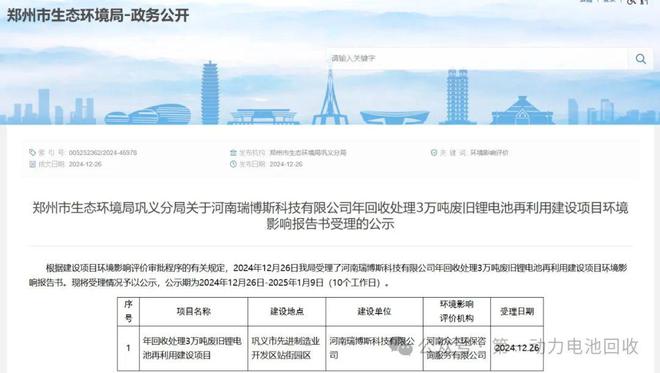Click the calendar icon beside 成文日期
This screenshot has width=660, height=373.
(32, 164)
